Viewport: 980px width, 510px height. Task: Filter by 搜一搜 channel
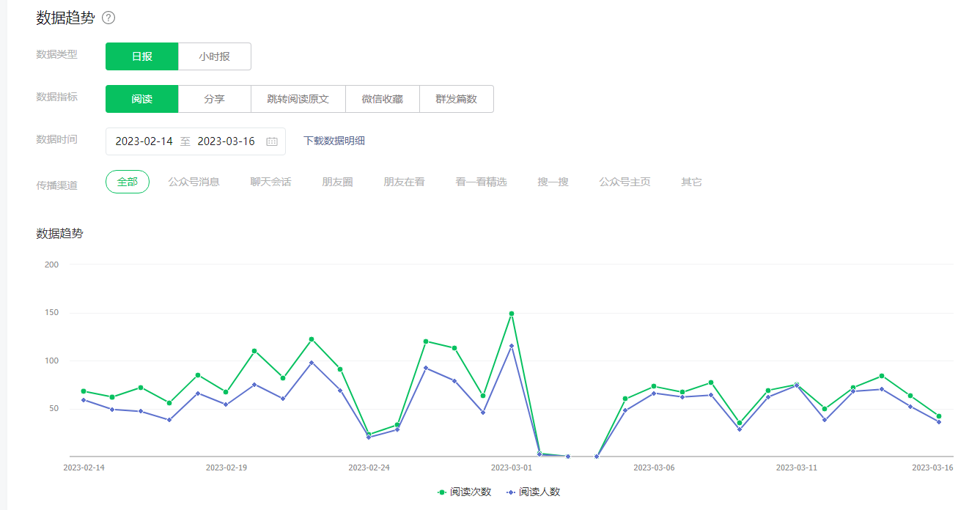point(553,182)
